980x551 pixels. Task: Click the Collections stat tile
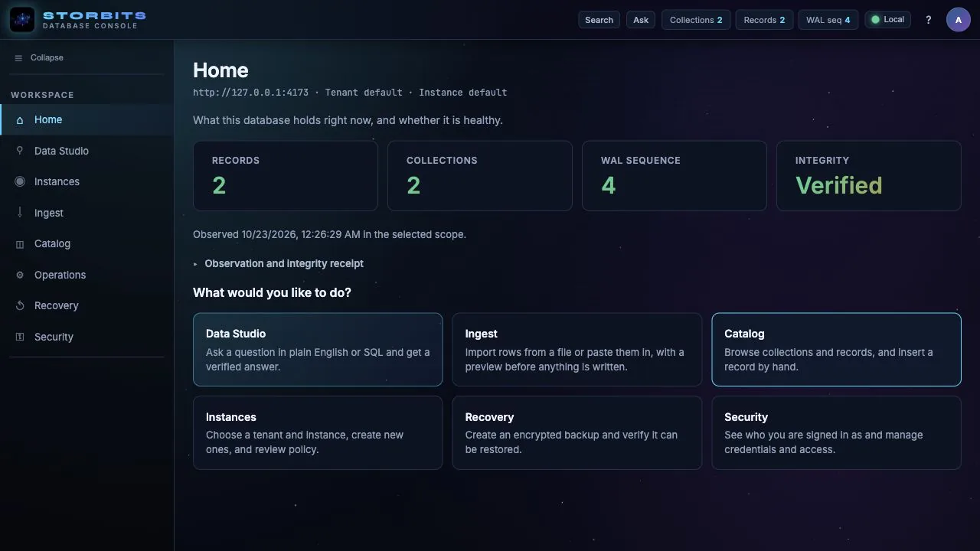[480, 176]
